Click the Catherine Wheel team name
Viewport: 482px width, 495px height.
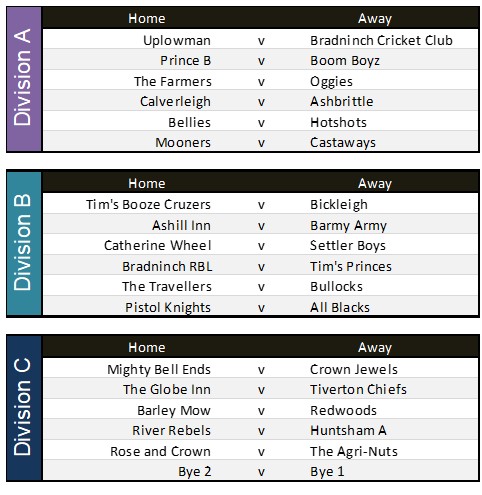(x=158, y=245)
